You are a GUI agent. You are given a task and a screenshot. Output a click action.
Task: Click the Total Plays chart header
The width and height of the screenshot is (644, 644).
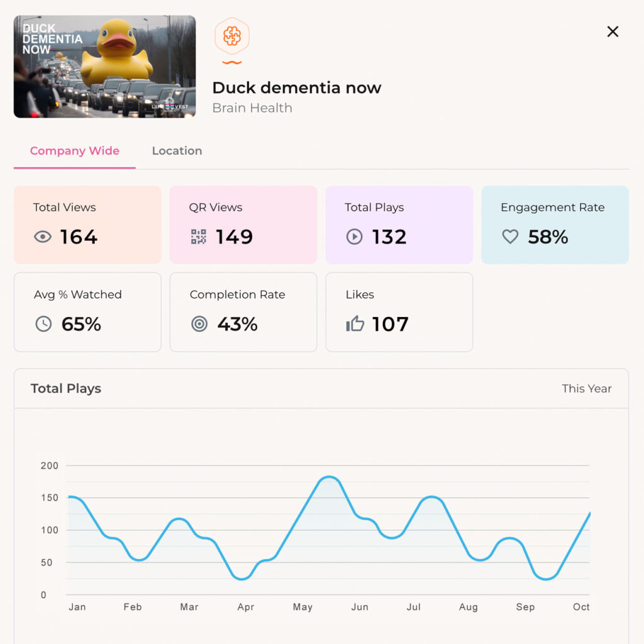(x=66, y=389)
